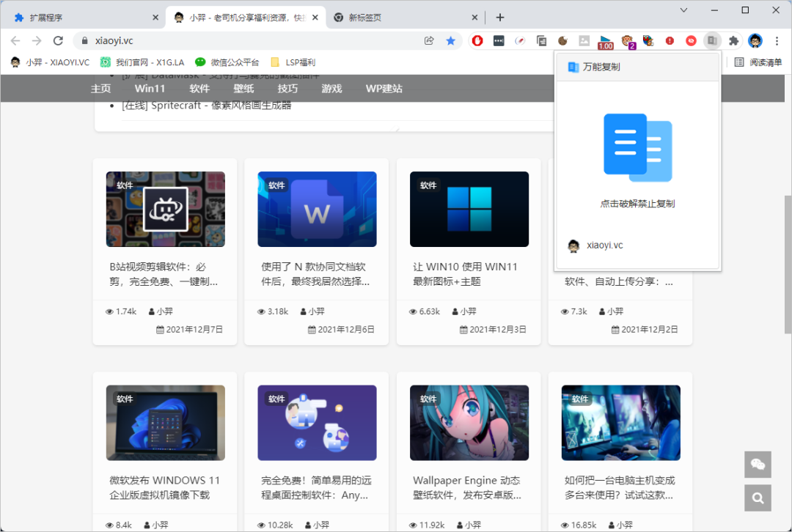Select 壁纸 in the site navigation
The image size is (792, 532).
point(243,89)
